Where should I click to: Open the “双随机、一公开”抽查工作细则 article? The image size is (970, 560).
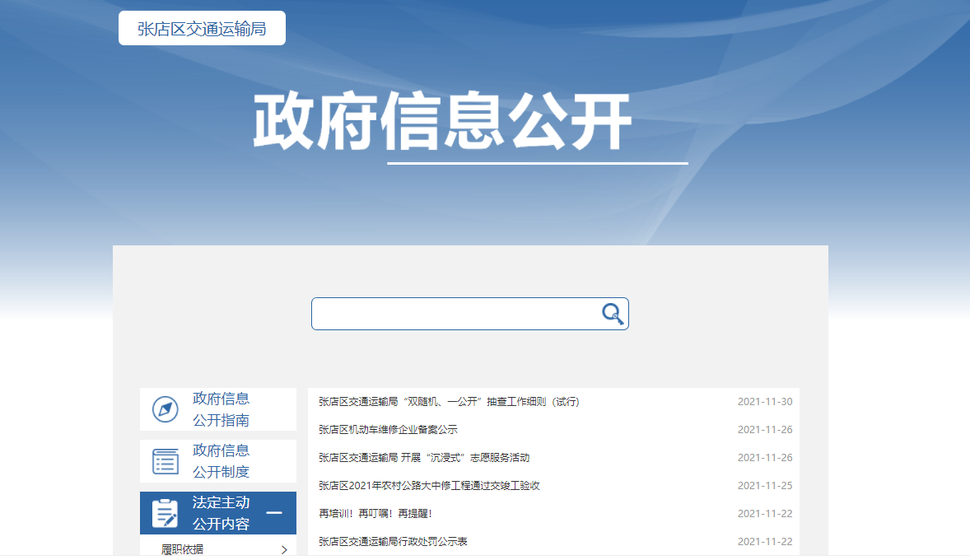pos(449,402)
